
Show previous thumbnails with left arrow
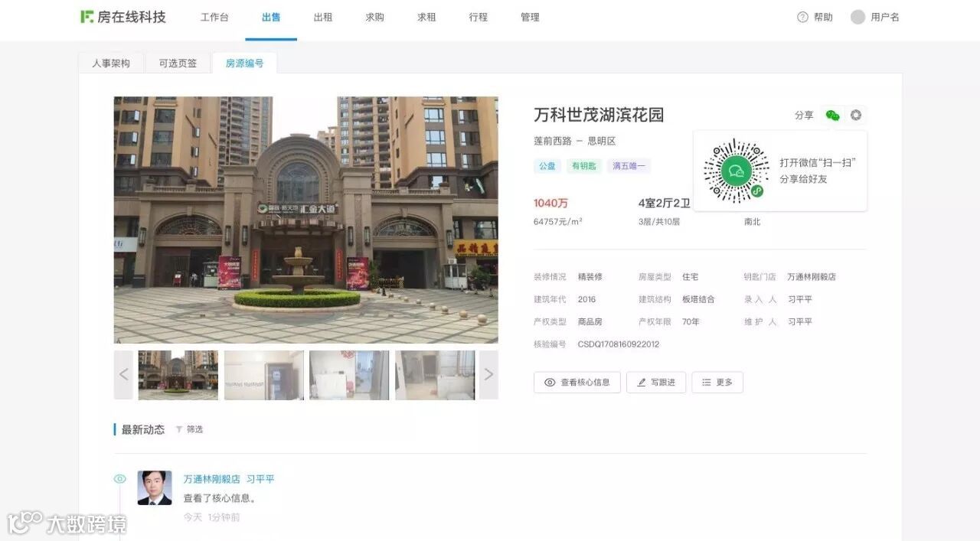coord(123,375)
